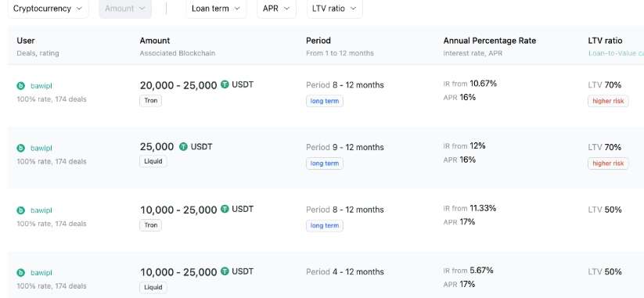Click long term badge in the 11.33% row
The image size is (644, 298).
[325, 226]
